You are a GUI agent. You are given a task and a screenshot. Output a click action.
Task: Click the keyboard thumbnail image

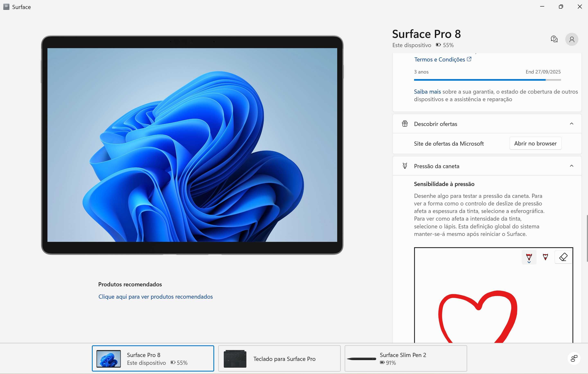235,359
